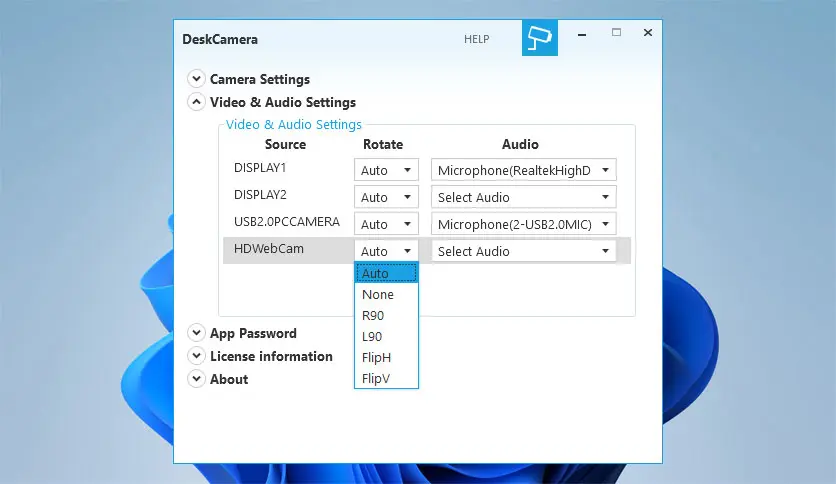Close the DeskCamera window
The image size is (836, 484).
click(x=648, y=33)
